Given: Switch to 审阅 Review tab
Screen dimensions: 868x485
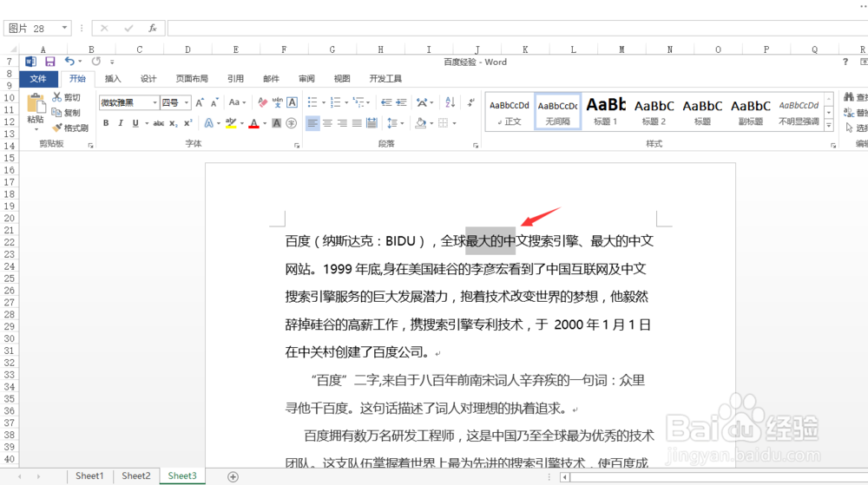Looking at the screenshot, I should pos(306,79).
